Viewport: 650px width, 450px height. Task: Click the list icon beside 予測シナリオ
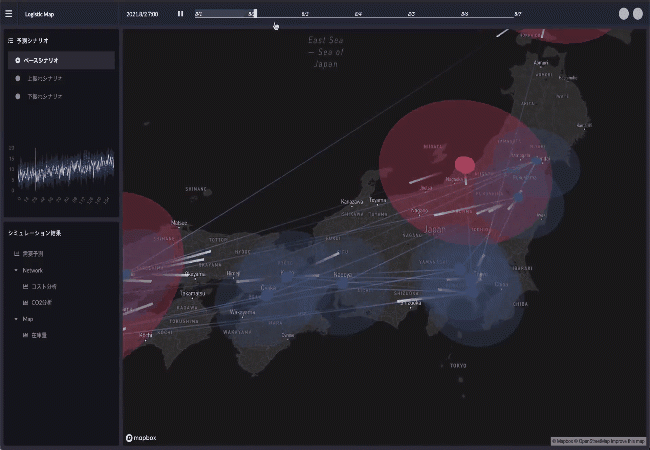click(x=10, y=41)
